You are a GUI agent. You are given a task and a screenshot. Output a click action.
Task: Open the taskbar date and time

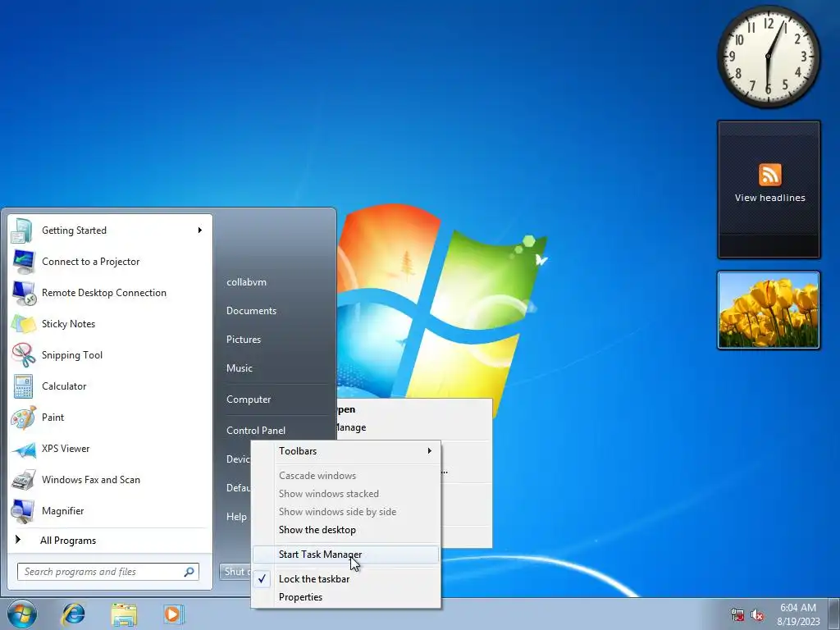(x=798, y=614)
